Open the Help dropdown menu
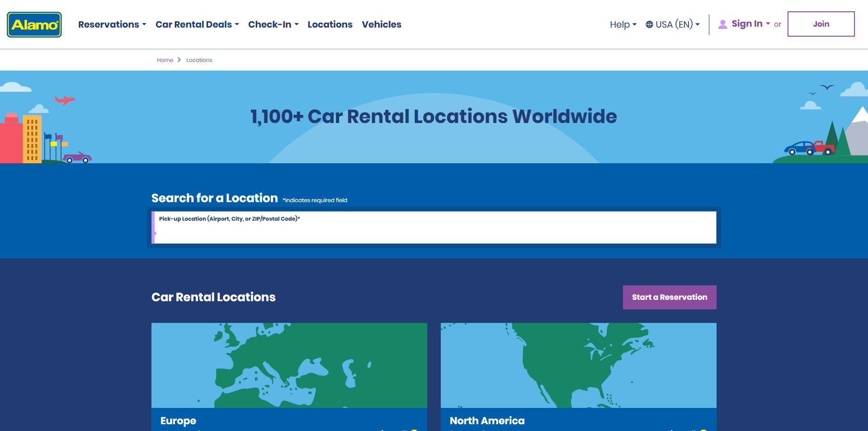This screenshot has width=868, height=431. [623, 24]
